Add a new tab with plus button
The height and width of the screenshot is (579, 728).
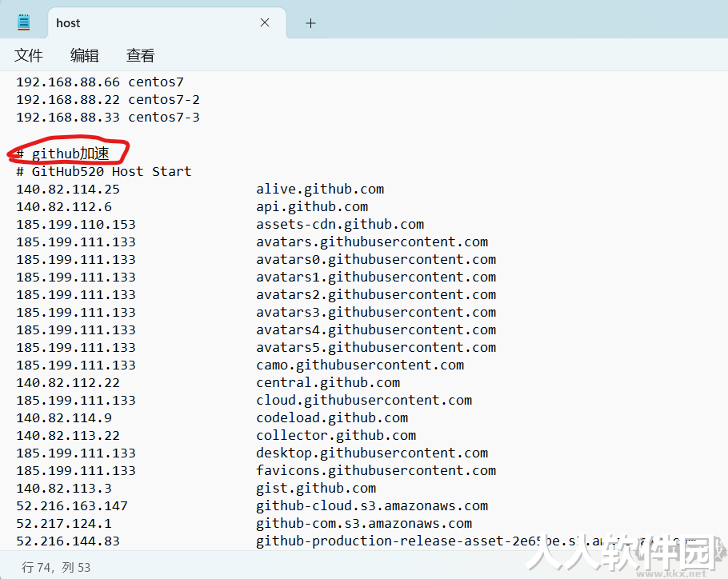pos(310,22)
